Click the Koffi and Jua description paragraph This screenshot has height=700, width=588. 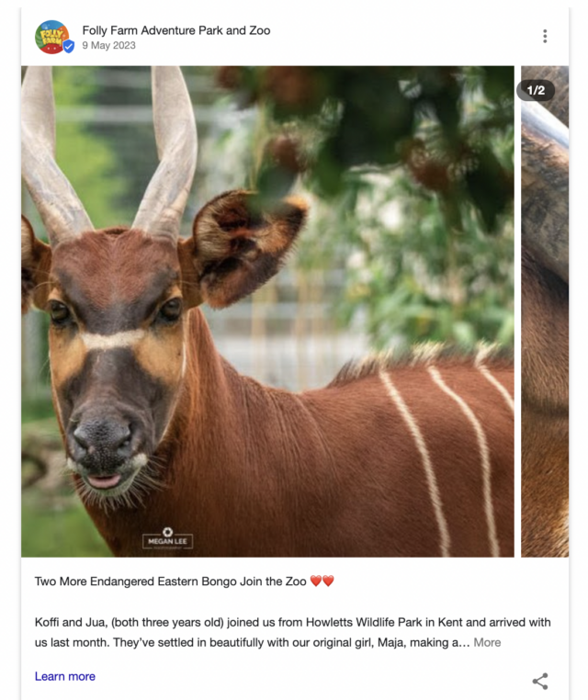pos(292,632)
